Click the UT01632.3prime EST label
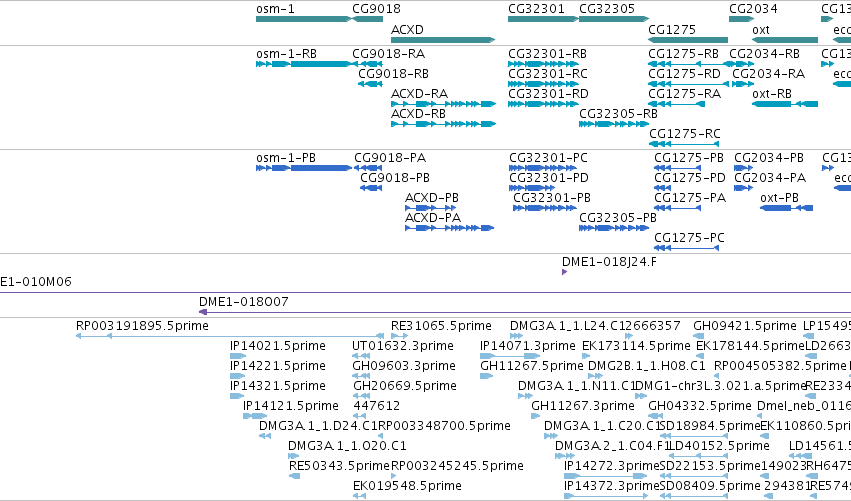This screenshot has width=851, height=501. click(403, 346)
